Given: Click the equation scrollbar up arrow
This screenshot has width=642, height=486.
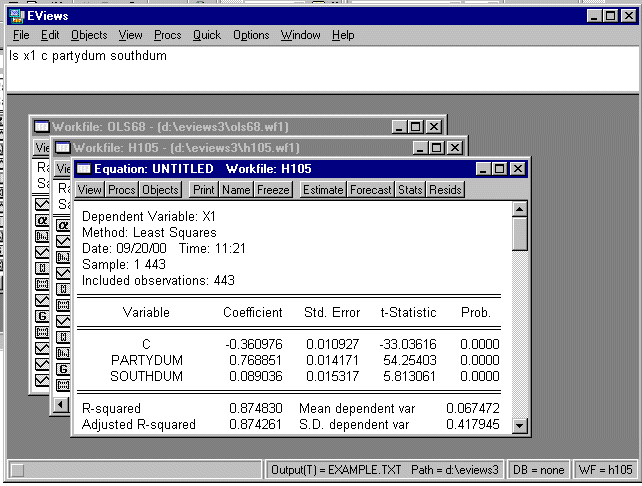Looking at the screenshot, I should click(519, 208).
